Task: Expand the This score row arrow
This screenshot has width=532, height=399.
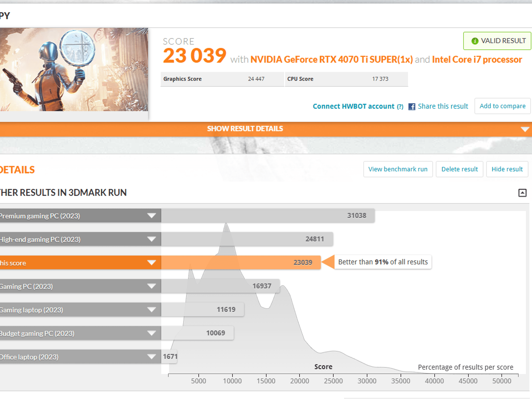Action: 151,263
